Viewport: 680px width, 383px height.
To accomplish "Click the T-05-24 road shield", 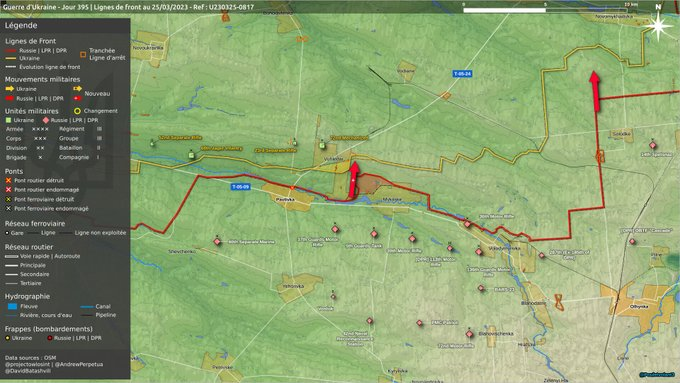I will (x=462, y=74).
